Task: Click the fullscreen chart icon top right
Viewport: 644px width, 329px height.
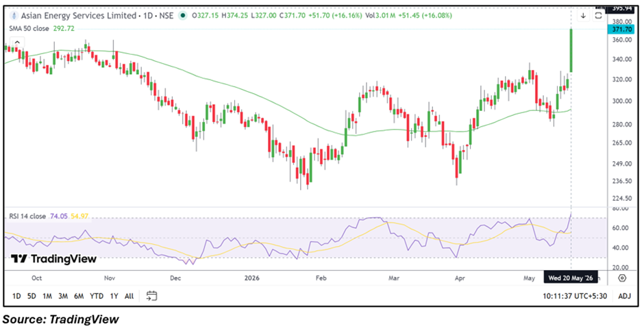Action: pos(598,16)
